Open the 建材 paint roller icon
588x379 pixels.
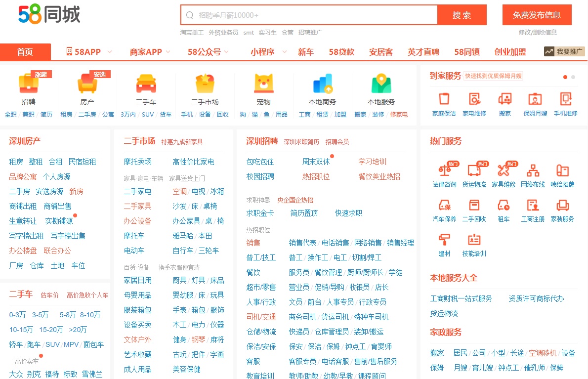click(x=445, y=240)
